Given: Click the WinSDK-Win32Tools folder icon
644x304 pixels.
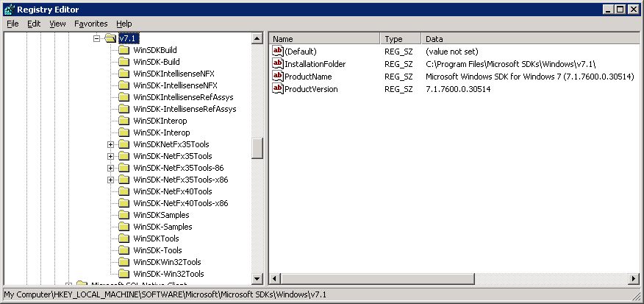Looking at the screenshot, I should pos(124,274).
